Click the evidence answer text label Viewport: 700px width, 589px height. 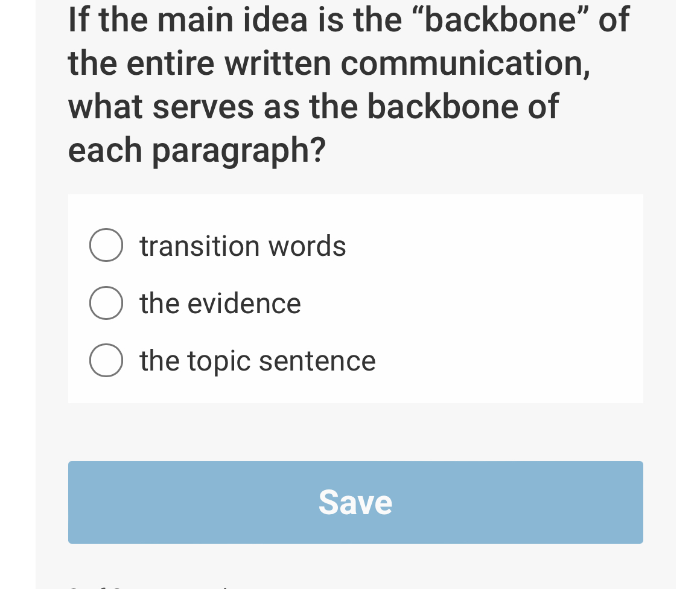click(x=220, y=303)
